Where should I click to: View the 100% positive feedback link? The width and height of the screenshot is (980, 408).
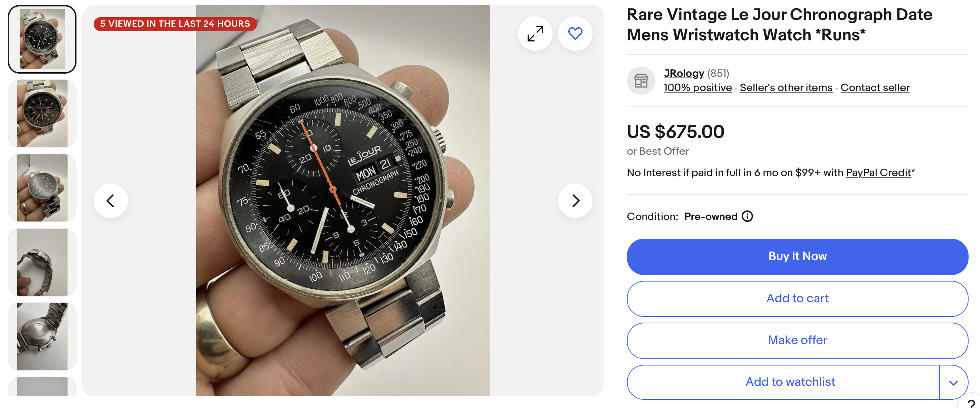coord(697,88)
